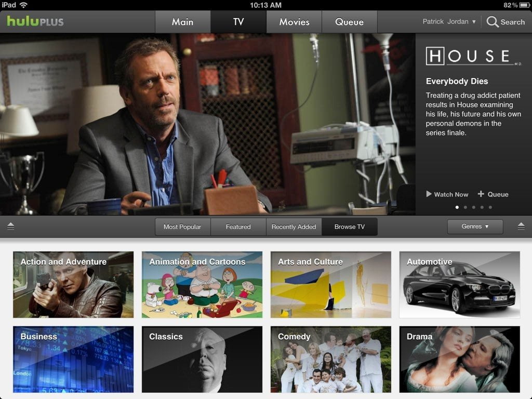Tap the Hulu Plus logo
Screen dimensions: 532x399
[x=35, y=21]
